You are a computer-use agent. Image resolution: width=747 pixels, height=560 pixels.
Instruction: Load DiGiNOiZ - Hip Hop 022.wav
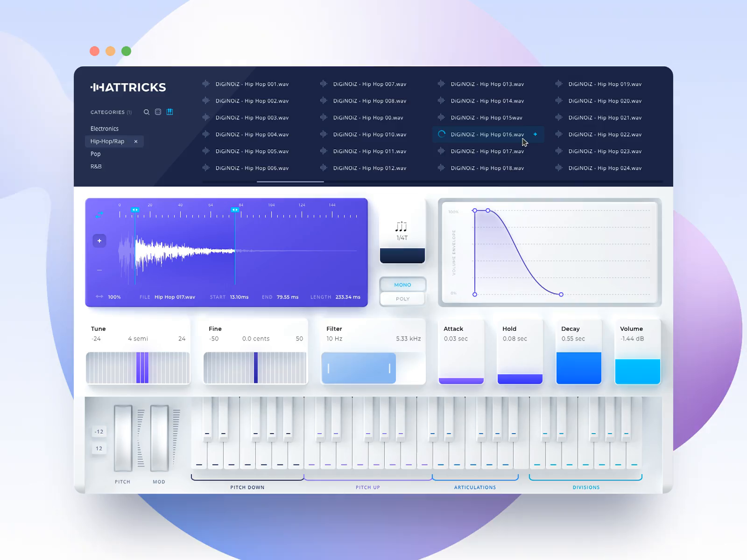pyautogui.click(x=605, y=134)
